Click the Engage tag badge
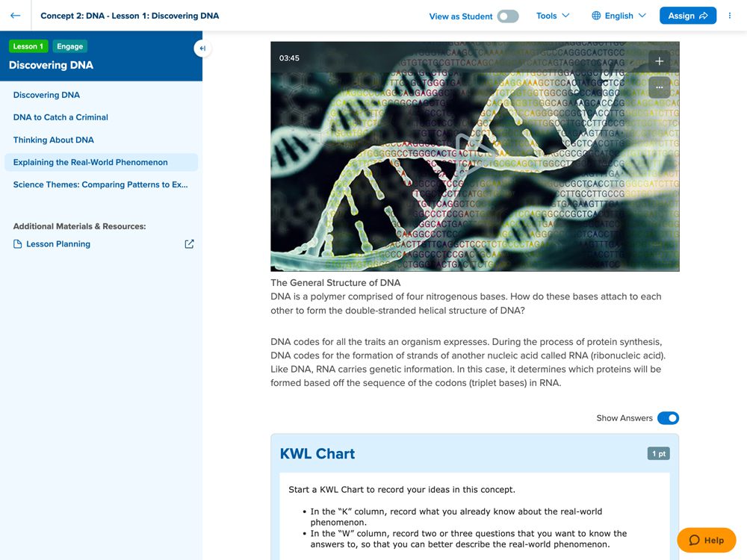The height and width of the screenshot is (560, 747). pyautogui.click(x=69, y=46)
